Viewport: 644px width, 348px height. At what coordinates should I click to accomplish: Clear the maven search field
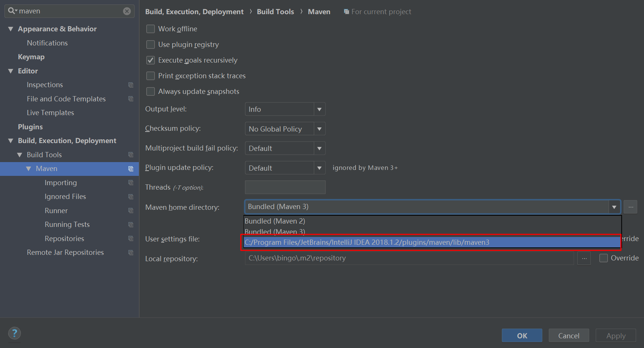[x=127, y=11]
